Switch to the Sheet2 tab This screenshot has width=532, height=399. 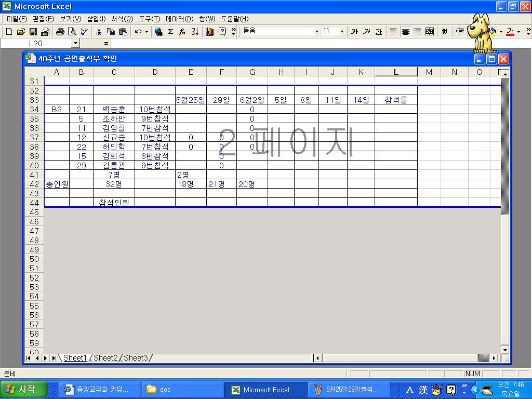point(105,358)
